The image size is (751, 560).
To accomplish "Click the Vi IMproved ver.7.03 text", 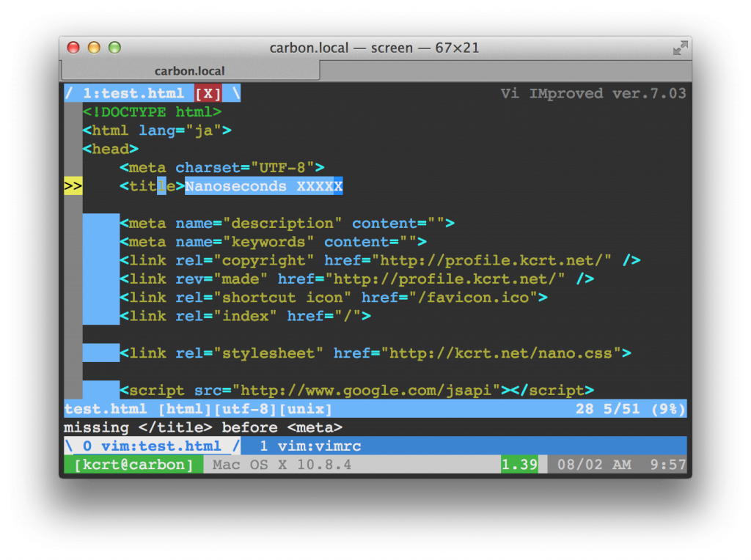I will pos(593,93).
